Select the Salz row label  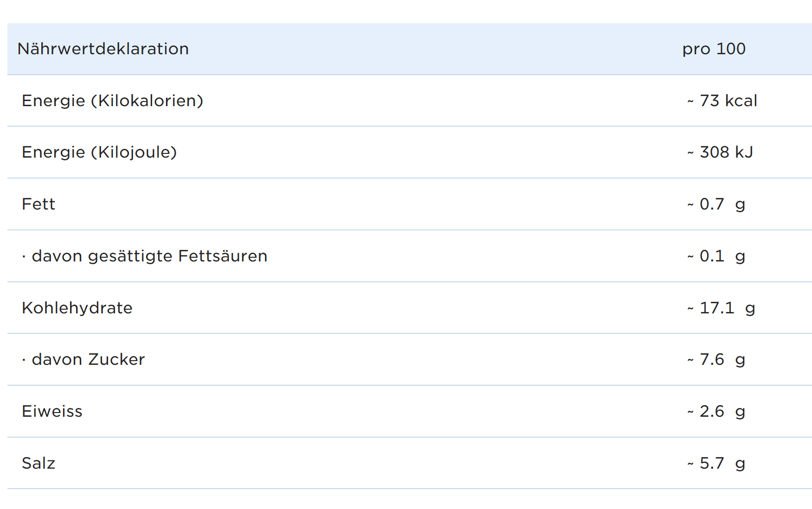(38, 463)
